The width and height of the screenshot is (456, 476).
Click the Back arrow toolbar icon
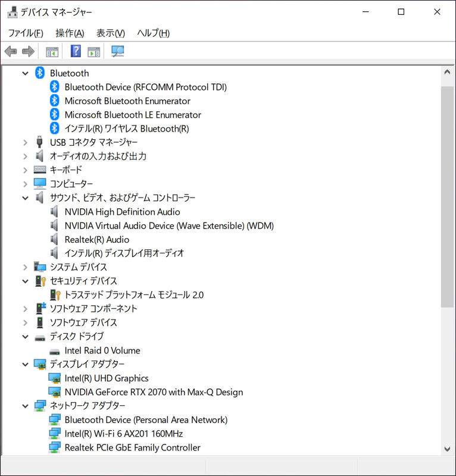point(11,51)
